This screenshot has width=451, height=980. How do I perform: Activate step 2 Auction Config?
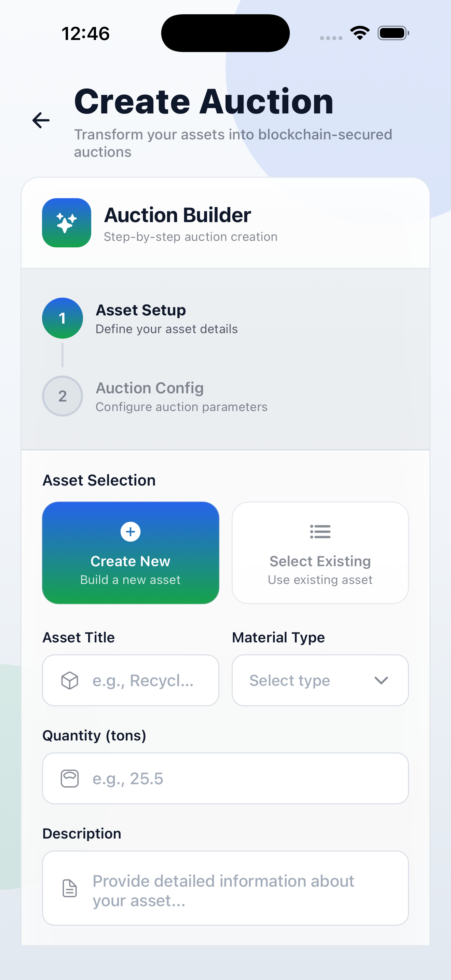click(x=63, y=396)
